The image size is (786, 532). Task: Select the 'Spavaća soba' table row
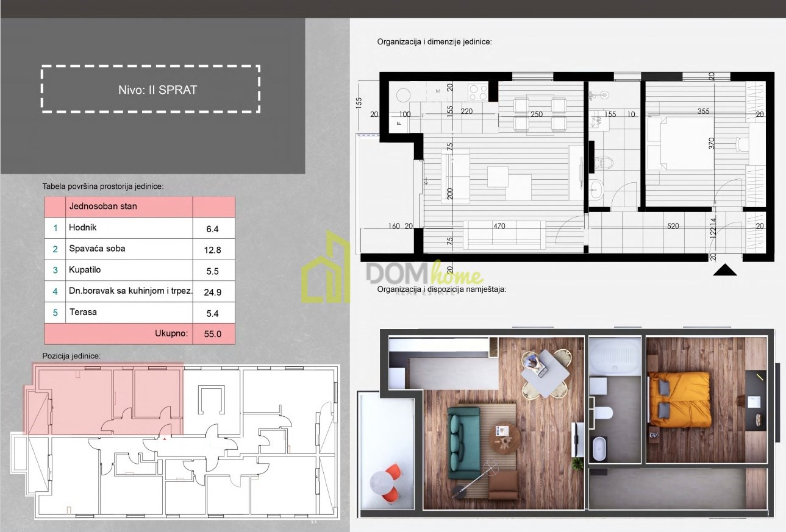pyautogui.click(x=140, y=249)
